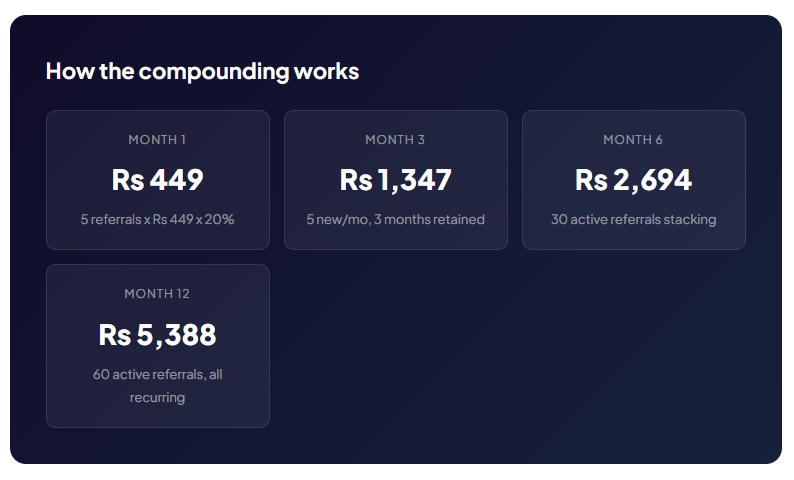Select the Month 1 earnings card
Image resolution: width=794 pixels, height=480 pixels.
pos(158,180)
